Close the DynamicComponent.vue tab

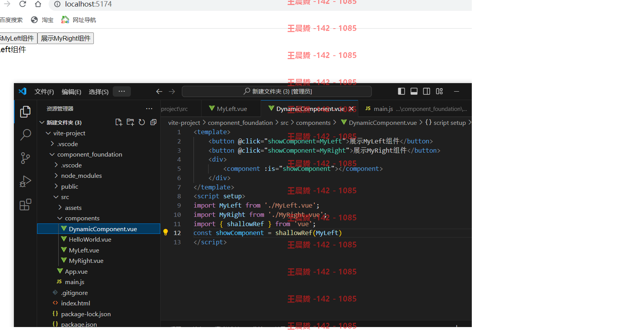(x=351, y=109)
